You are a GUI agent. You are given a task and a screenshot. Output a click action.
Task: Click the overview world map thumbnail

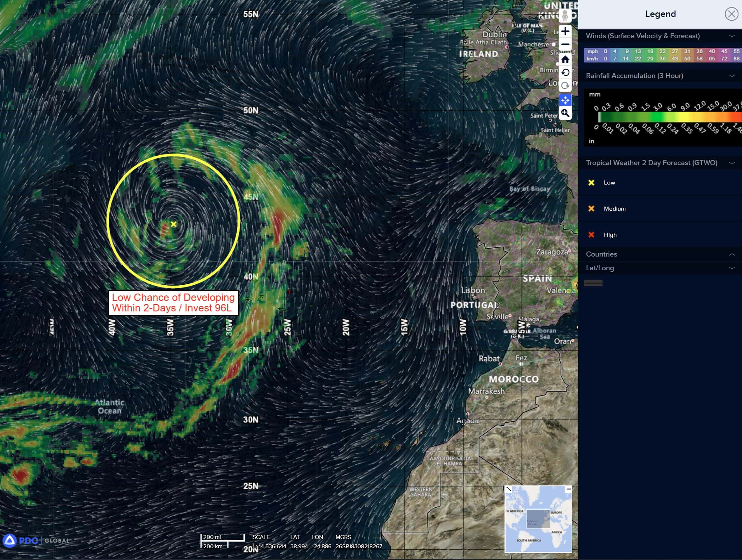pyautogui.click(x=538, y=520)
